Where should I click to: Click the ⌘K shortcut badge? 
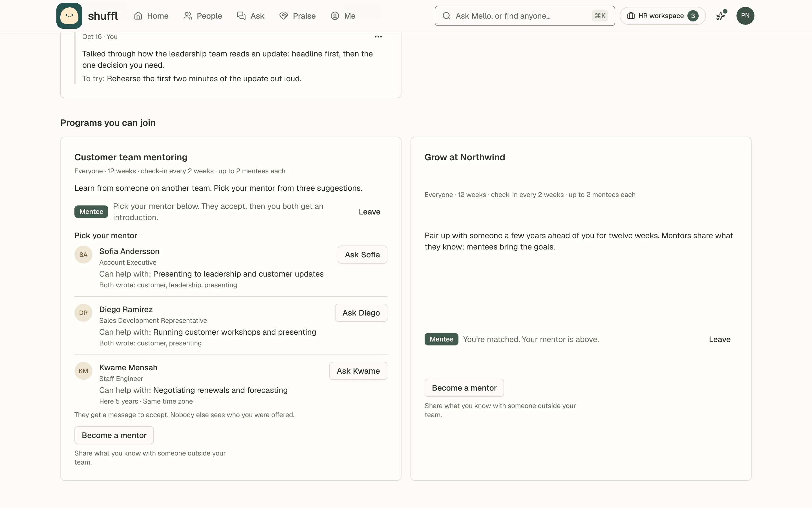point(600,16)
